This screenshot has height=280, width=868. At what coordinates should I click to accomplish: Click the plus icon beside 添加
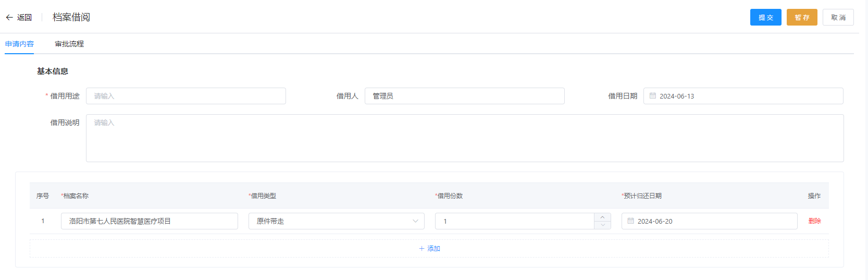point(421,249)
